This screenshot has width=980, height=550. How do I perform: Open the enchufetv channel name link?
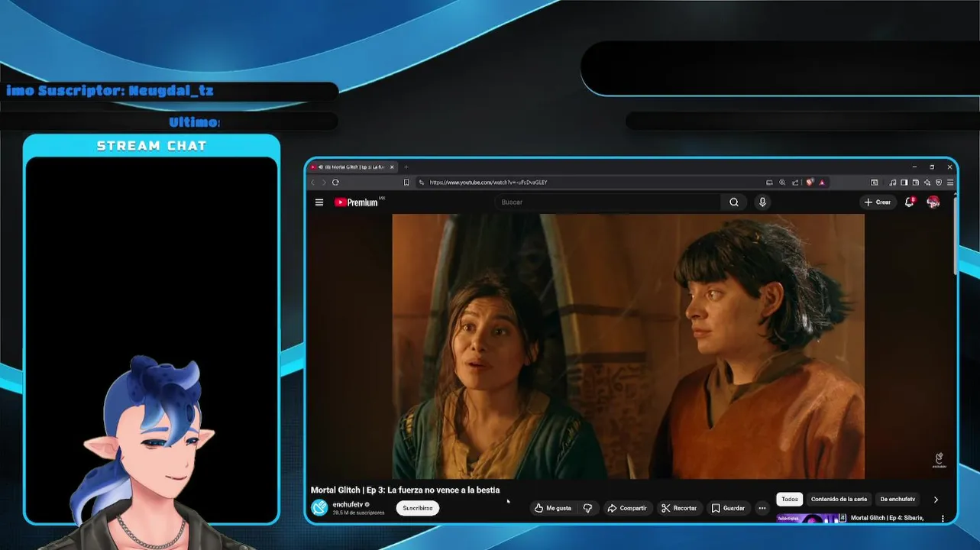[x=348, y=504]
